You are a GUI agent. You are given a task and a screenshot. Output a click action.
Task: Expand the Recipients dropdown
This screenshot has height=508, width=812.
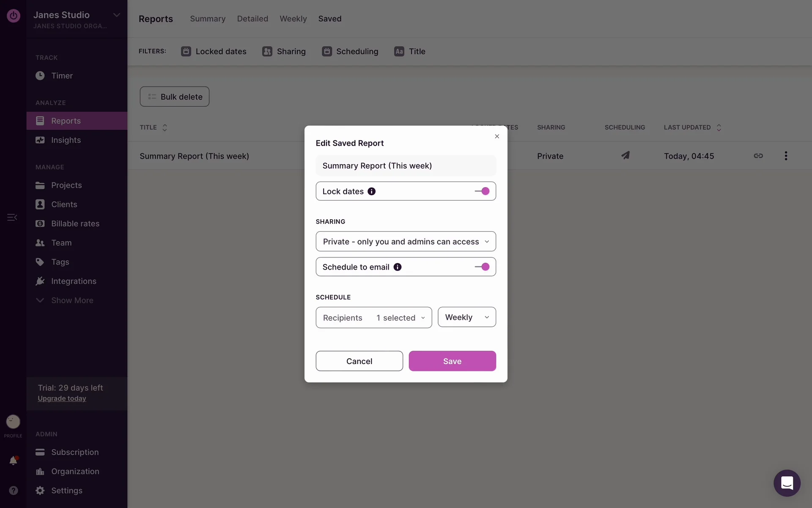click(x=373, y=318)
